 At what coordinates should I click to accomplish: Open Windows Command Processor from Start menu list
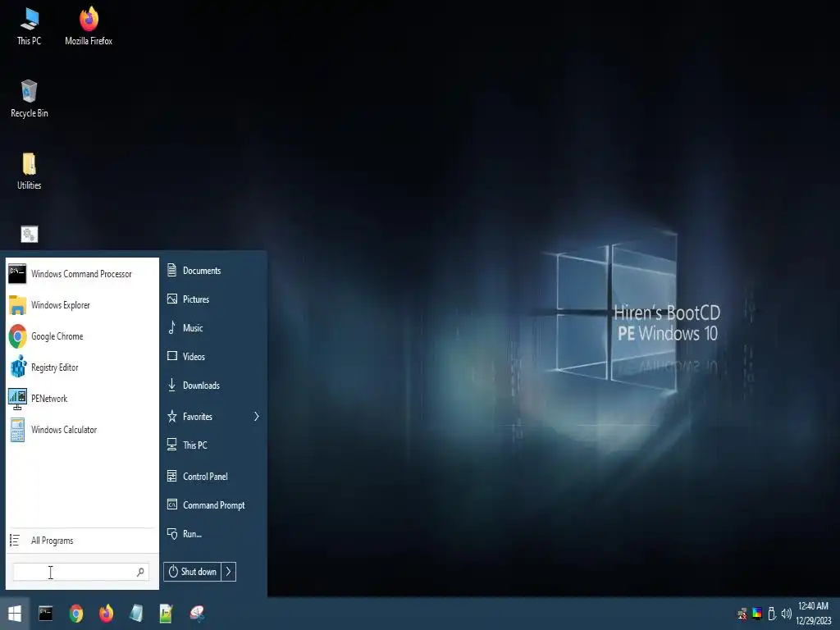point(82,274)
